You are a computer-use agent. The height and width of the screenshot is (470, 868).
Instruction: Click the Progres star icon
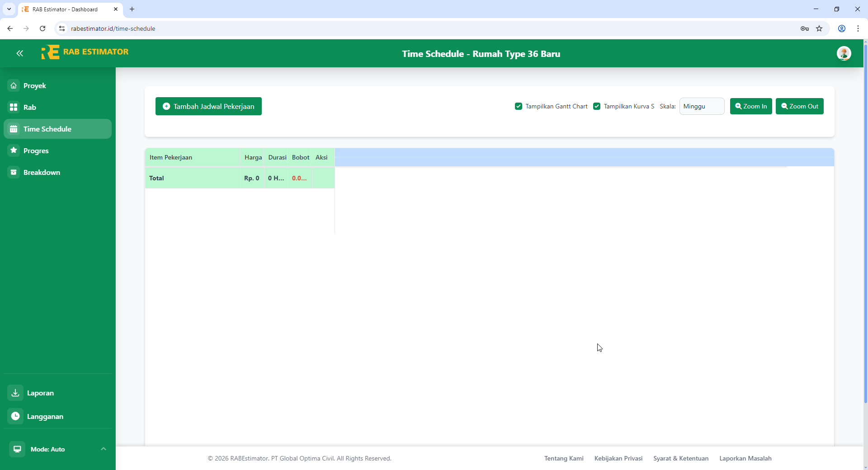click(x=14, y=150)
